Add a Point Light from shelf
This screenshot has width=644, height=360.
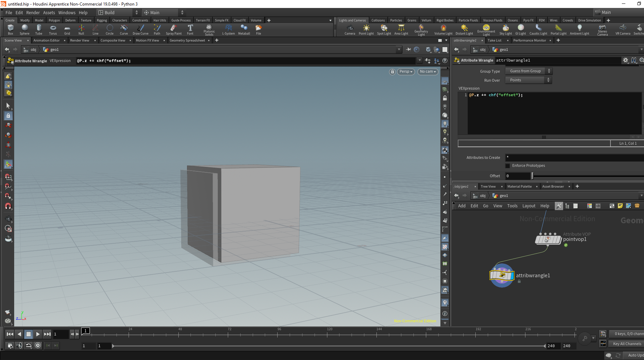366,29
